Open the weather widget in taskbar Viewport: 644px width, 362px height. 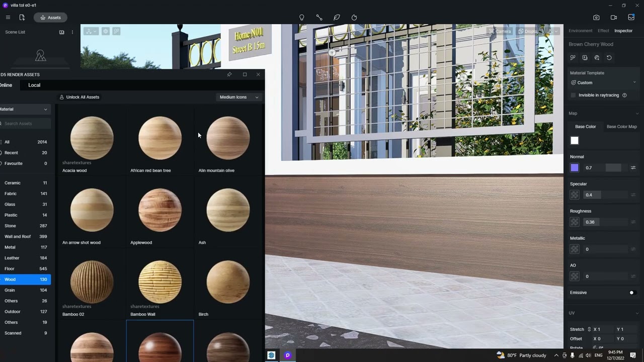[x=521, y=355]
